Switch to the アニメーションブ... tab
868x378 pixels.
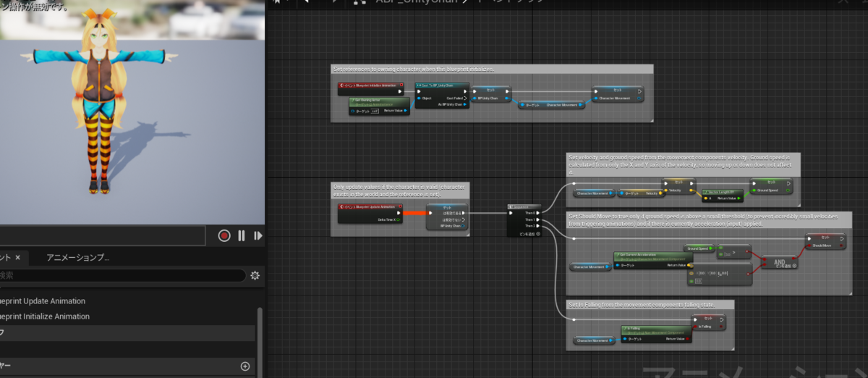[x=78, y=257]
